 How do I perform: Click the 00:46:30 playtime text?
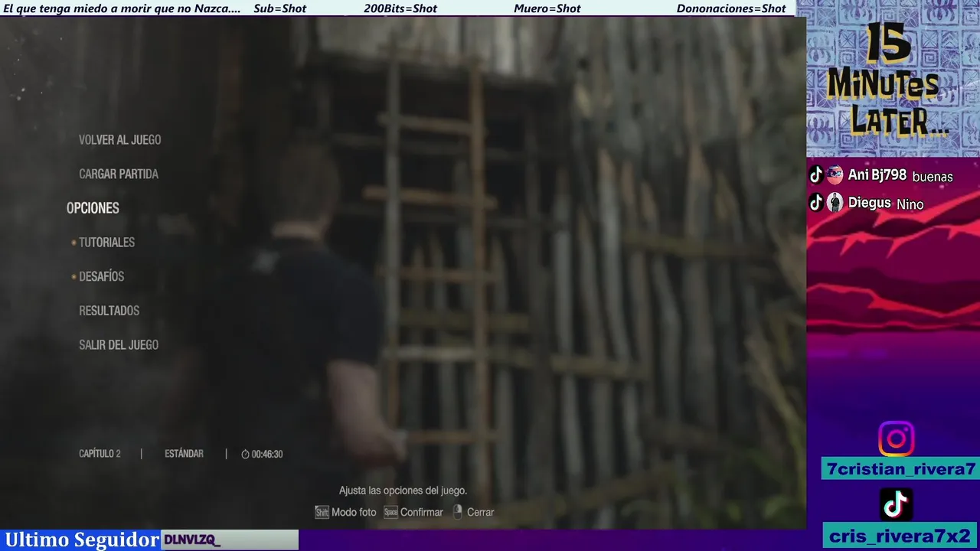pyautogui.click(x=267, y=454)
